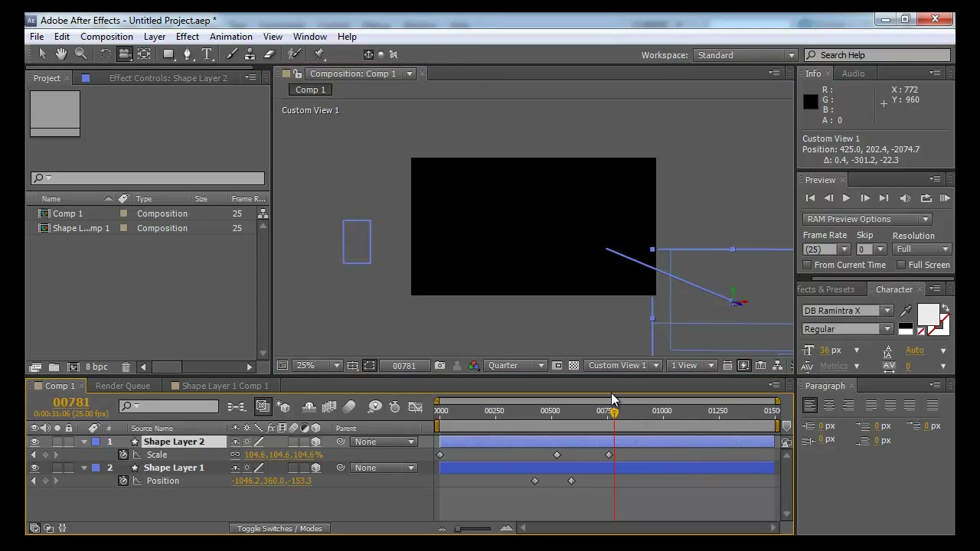Switch to Audio panel tab
Image resolution: width=980 pixels, height=551 pixels.
pos(853,73)
